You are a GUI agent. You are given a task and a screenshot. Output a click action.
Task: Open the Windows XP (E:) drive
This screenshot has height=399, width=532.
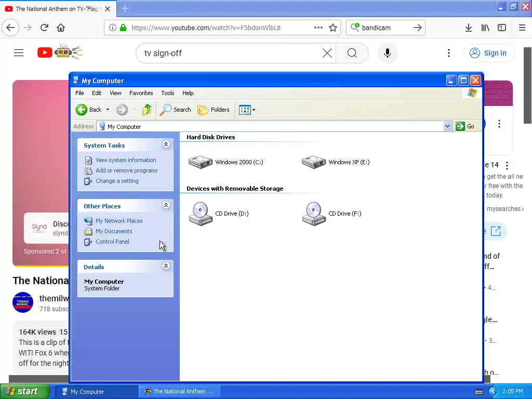(336, 162)
